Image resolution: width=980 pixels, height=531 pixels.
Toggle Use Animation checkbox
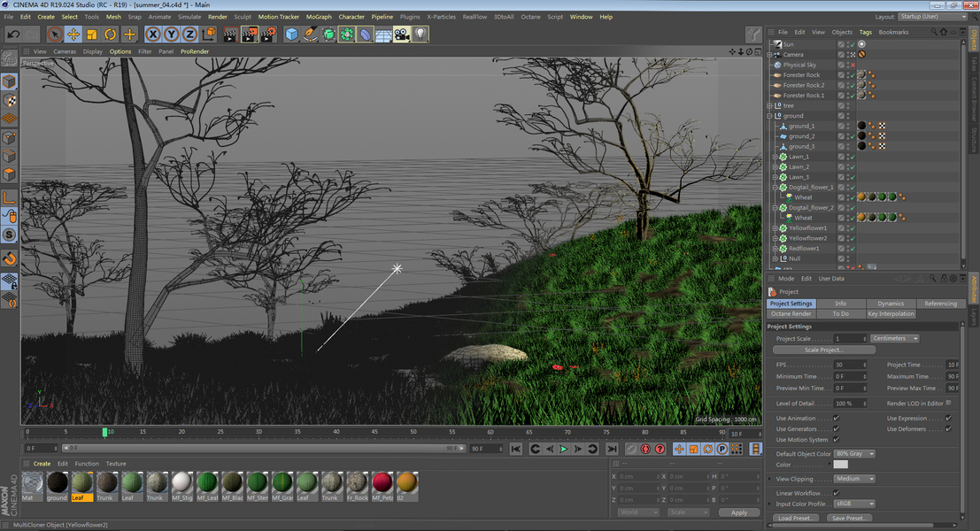[x=837, y=418]
